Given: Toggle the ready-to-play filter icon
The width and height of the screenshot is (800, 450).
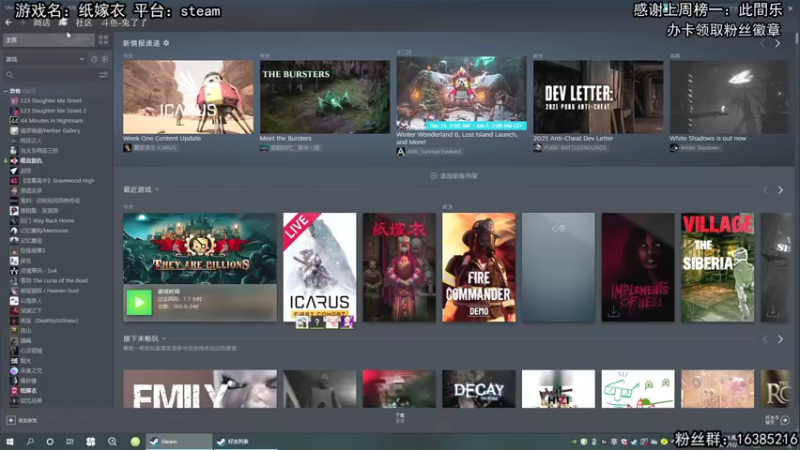Looking at the screenshot, I should click(105, 59).
